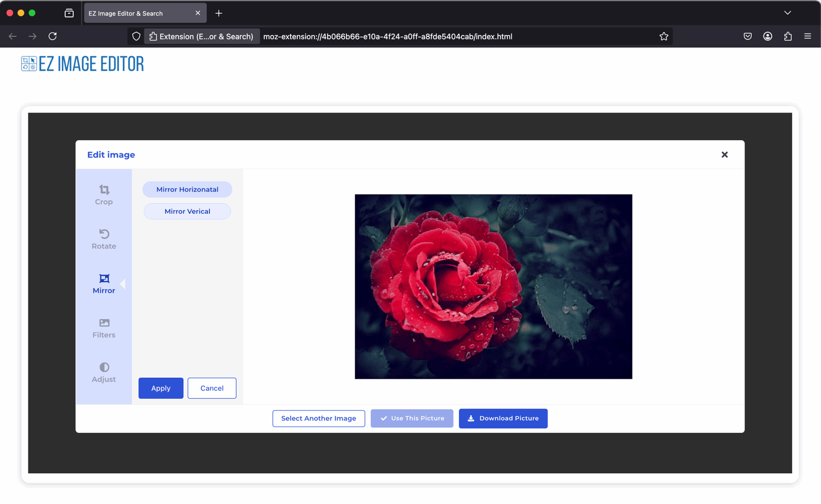This screenshot has height=504, width=821.
Task: Download the edited picture
Action: (503, 418)
